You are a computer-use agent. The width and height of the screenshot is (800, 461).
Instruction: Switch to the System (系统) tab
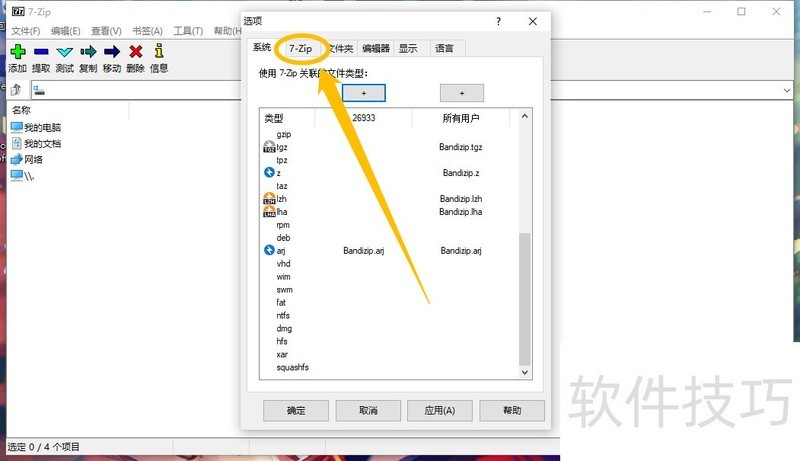click(262, 47)
